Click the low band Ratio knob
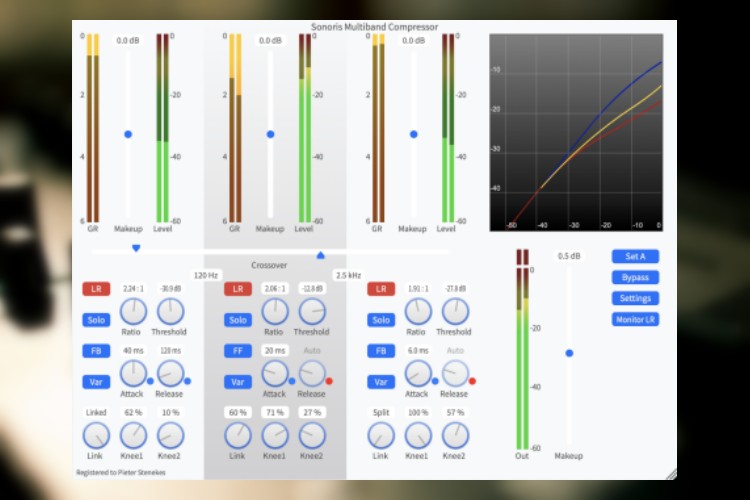The height and width of the screenshot is (500, 750). point(133,311)
